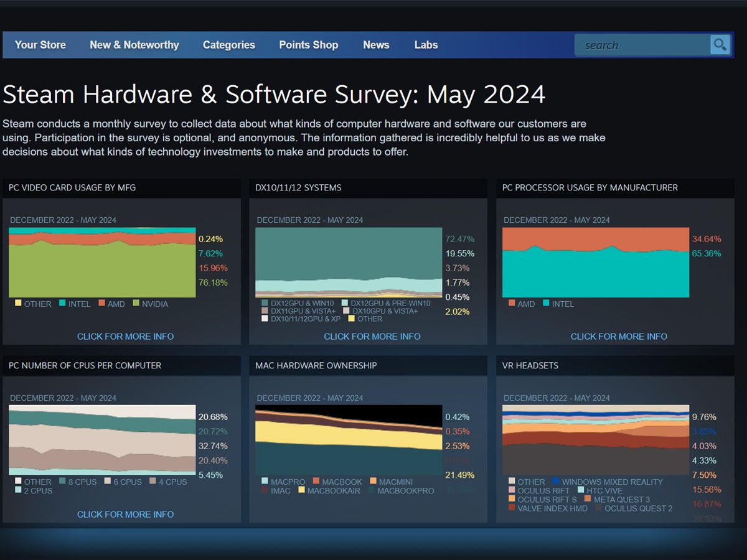The image size is (747, 560).
Task: Click the search magnifying glass icon
Action: [720, 45]
